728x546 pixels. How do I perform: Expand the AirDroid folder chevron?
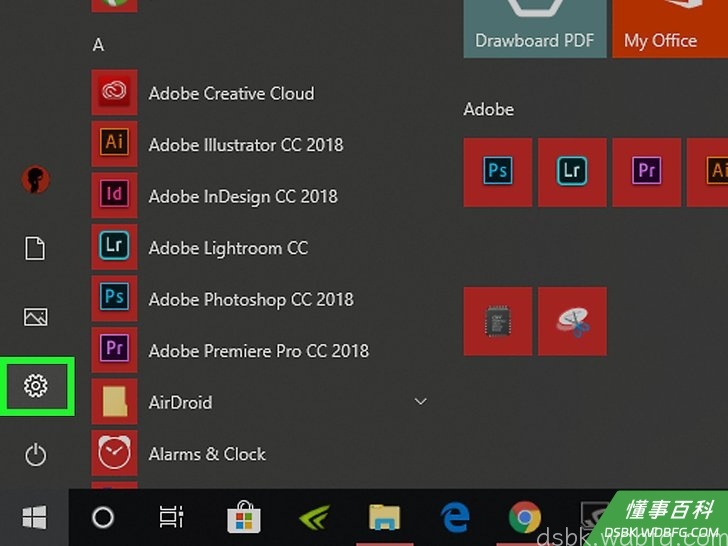[x=421, y=401]
